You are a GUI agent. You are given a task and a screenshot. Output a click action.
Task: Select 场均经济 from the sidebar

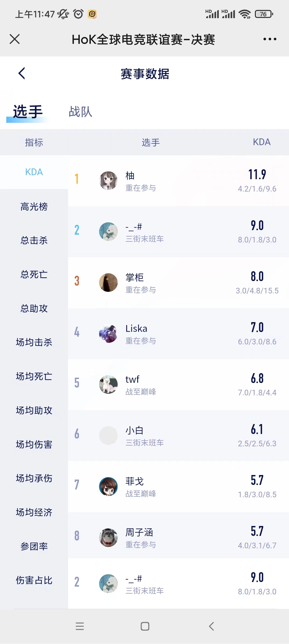[34, 512]
